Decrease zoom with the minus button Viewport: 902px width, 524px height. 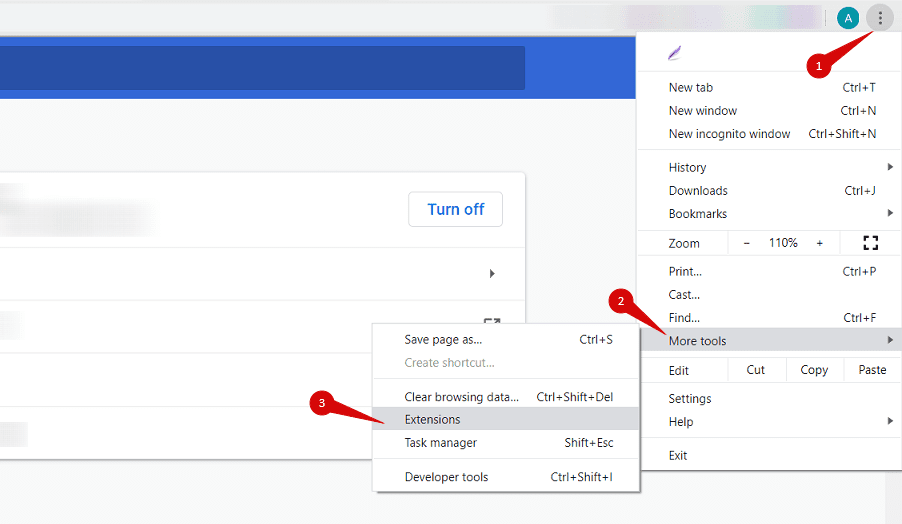pyautogui.click(x=746, y=243)
